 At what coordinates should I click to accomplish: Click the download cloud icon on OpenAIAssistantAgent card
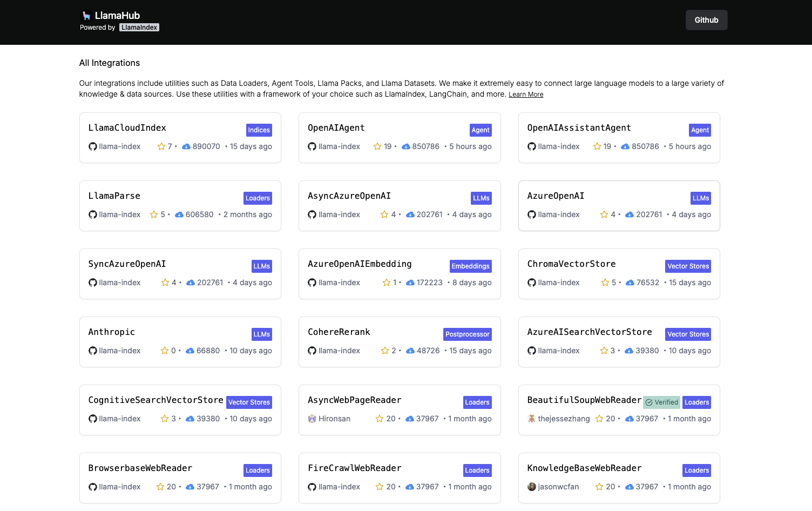click(625, 146)
